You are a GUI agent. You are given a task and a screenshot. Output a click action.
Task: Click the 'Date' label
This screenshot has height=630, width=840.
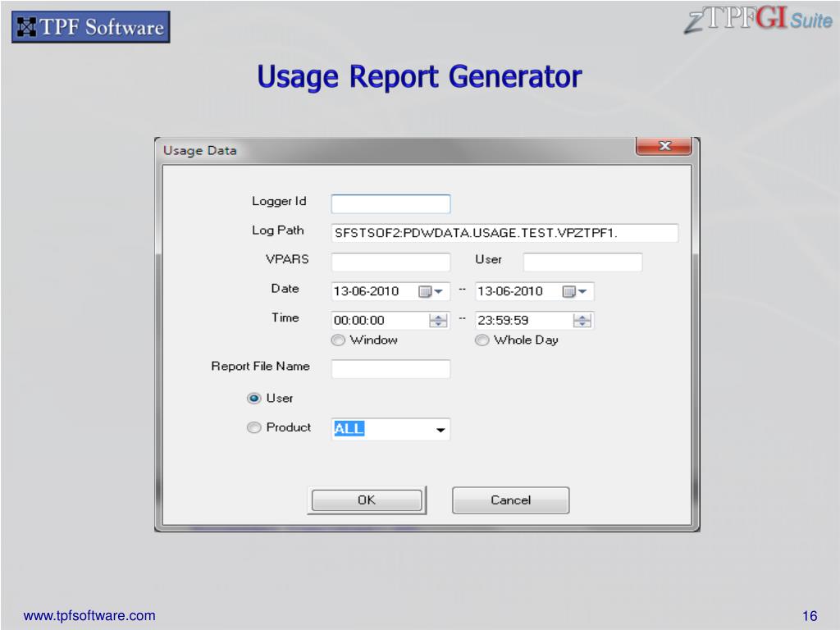285,289
